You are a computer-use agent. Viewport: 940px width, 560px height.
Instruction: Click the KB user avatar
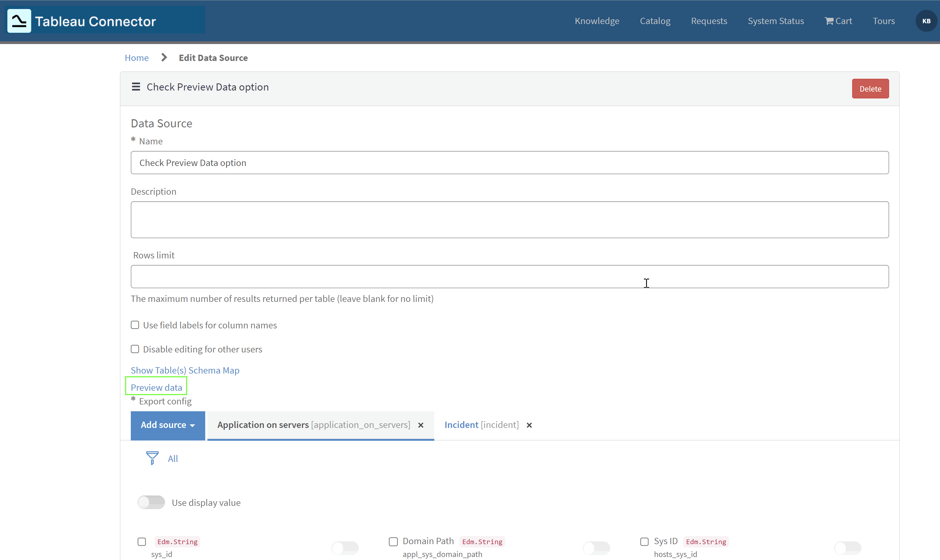926,21
